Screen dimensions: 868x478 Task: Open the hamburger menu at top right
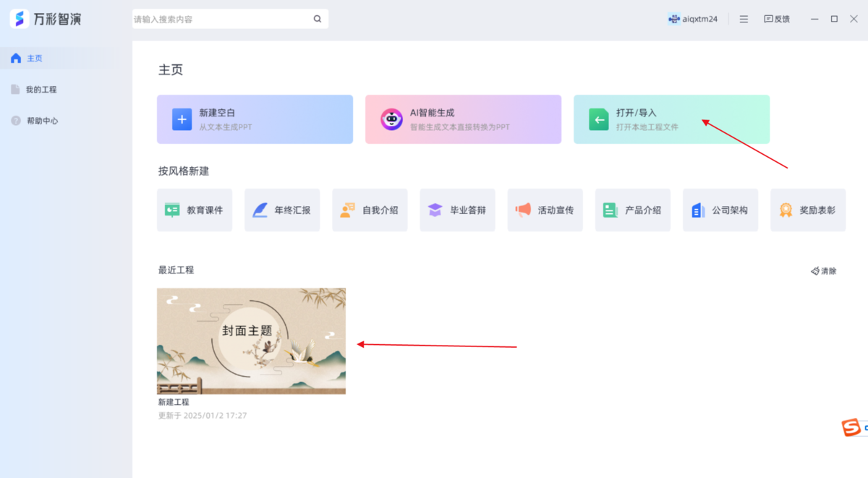[744, 19]
